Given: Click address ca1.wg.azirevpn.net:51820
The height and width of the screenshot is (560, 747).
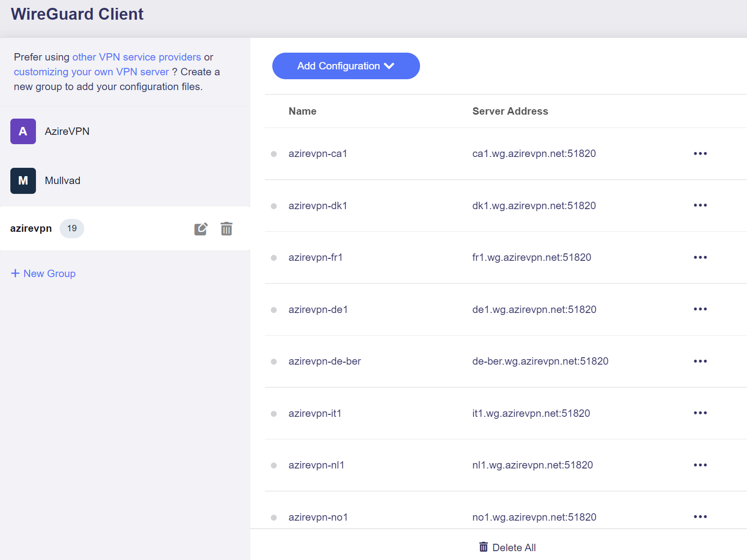Looking at the screenshot, I should coord(534,154).
